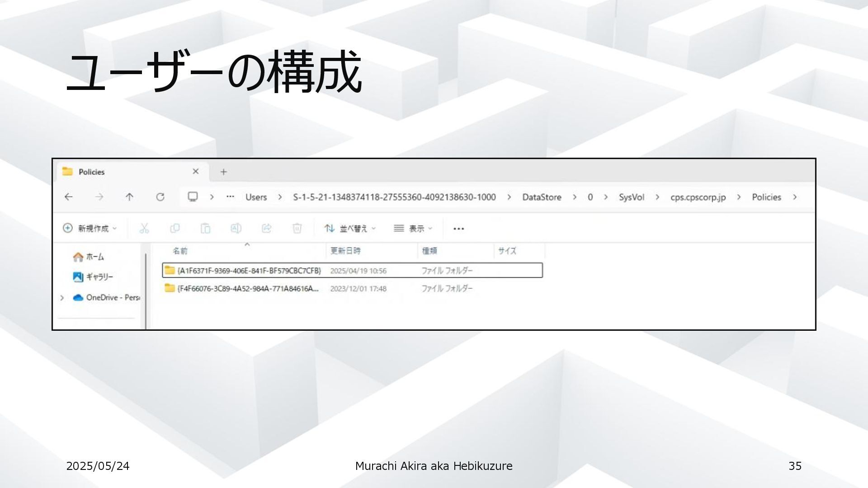Open the 表示 view dropdown
This screenshot has height=488, width=868.
pyautogui.click(x=413, y=229)
